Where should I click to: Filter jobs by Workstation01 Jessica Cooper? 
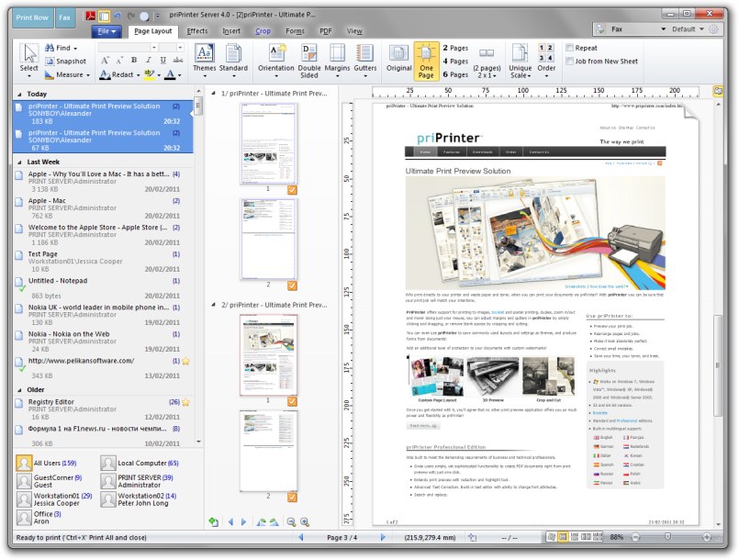[x=54, y=499]
